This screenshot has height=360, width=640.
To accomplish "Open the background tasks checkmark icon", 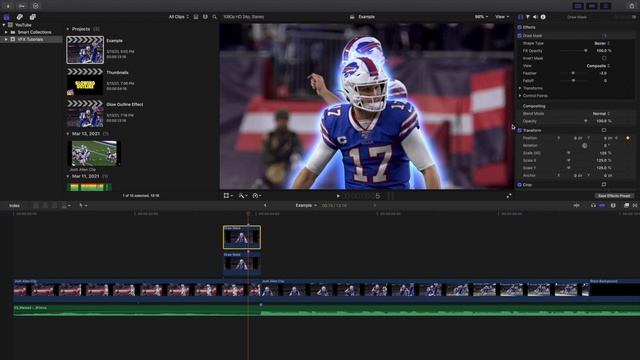I will (36, 6).
